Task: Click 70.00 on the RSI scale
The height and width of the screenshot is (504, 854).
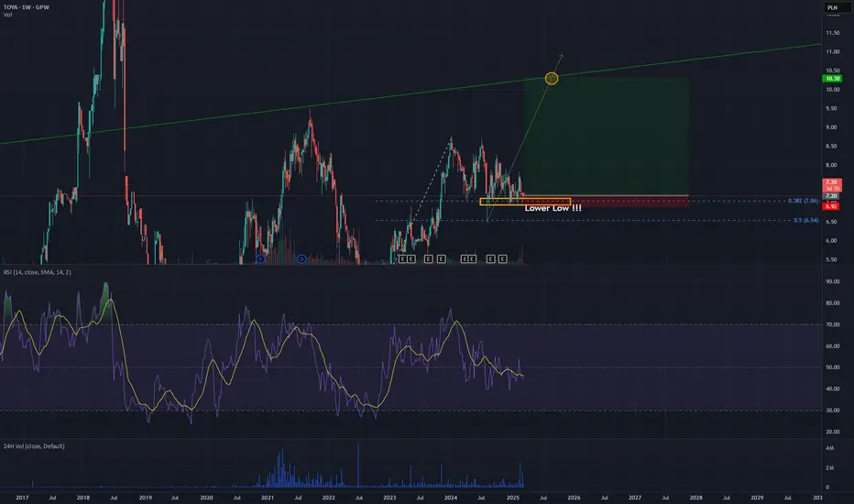Action: pyautogui.click(x=833, y=324)
